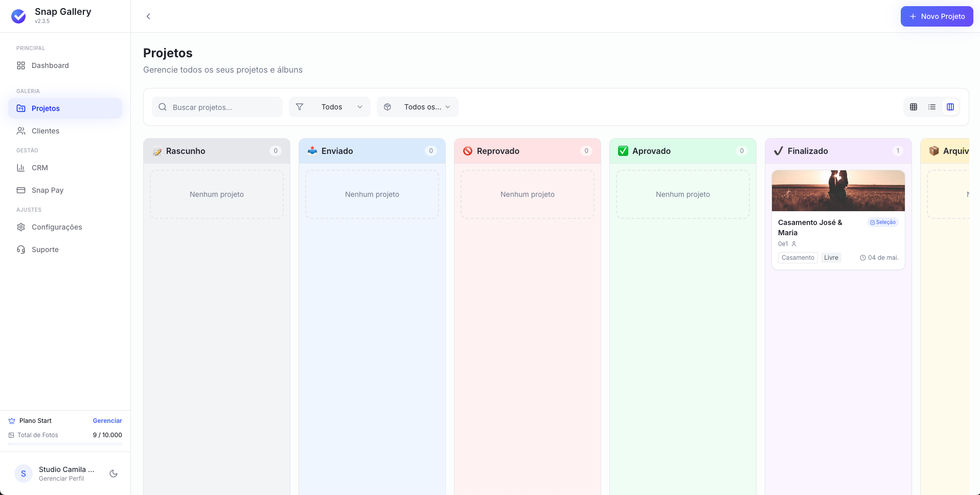The height and width of the screenshot is (495, 980).
Task: Click the Finalizado checkmark icon
Action: coord(779,151)
